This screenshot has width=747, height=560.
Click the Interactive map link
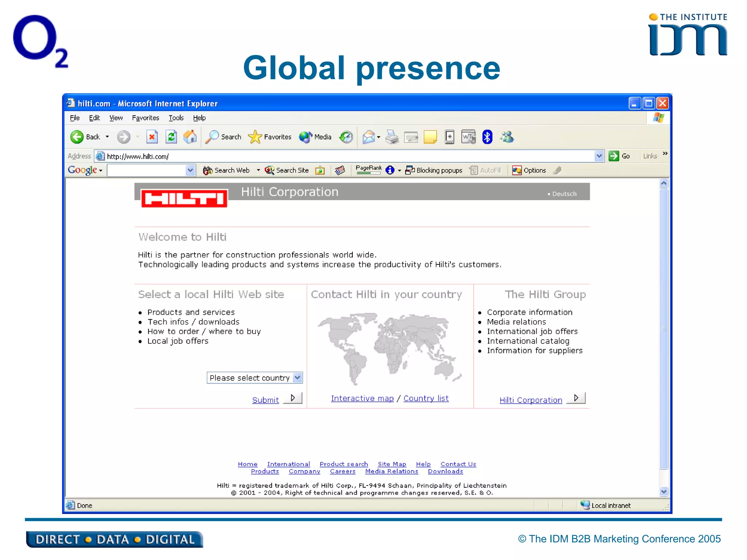362,398
